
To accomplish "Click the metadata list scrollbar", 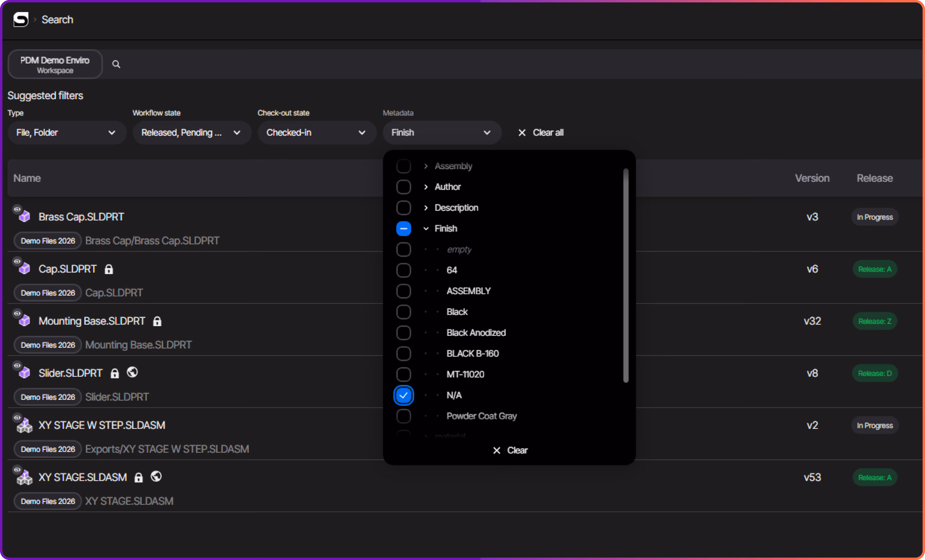I will [x=625, y=276].
